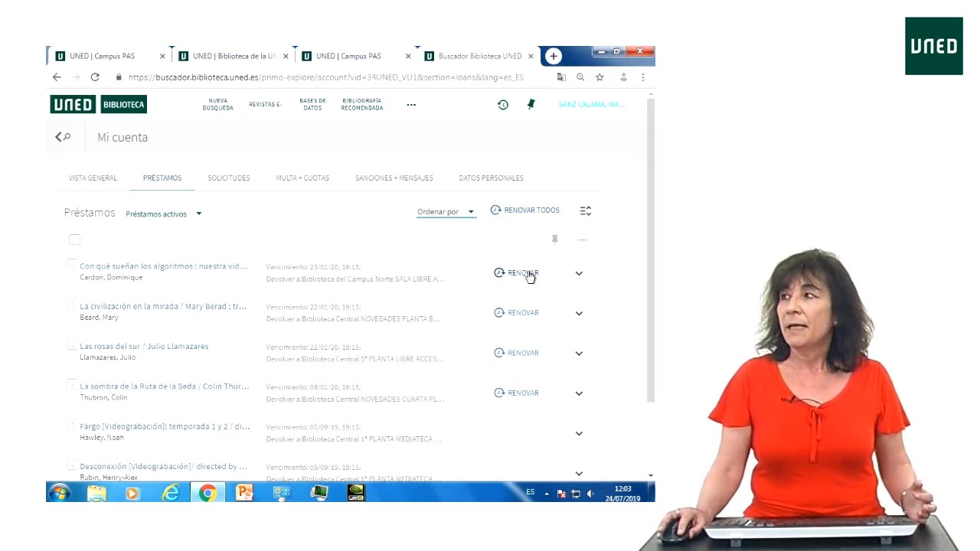Switch to the Solicitudes tab
Screen dimensions: 980x551
tap(228, 178)
